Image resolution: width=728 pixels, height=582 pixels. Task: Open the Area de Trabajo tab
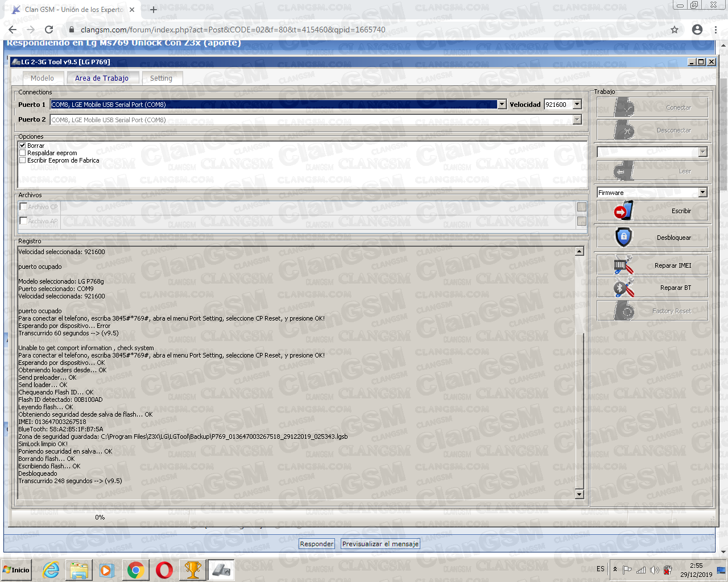click(102, 78)
